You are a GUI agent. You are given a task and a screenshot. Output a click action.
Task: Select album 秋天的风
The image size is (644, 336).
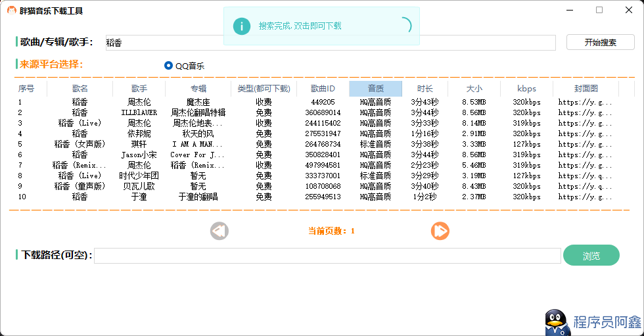(x=198, y=133)
